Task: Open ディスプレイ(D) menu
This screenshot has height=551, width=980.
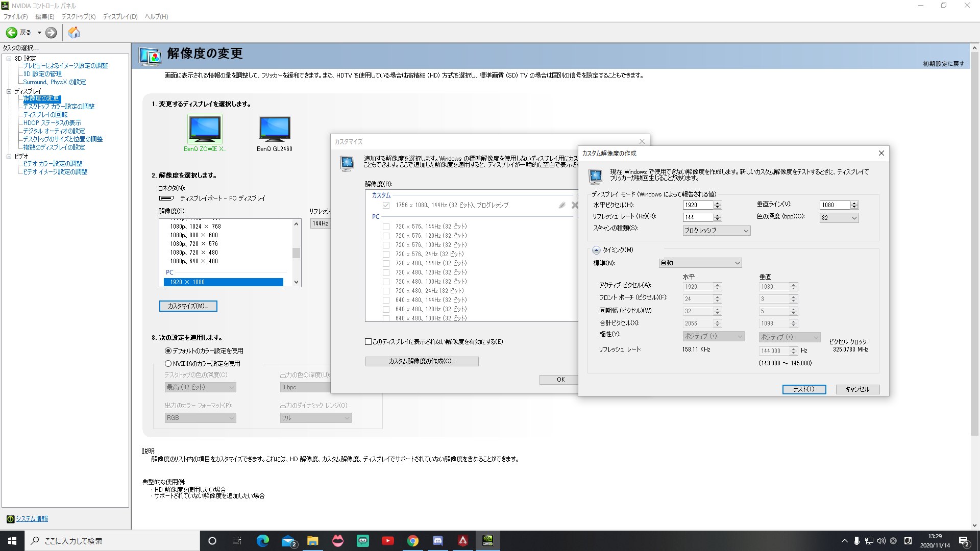Action: point(120,17)
